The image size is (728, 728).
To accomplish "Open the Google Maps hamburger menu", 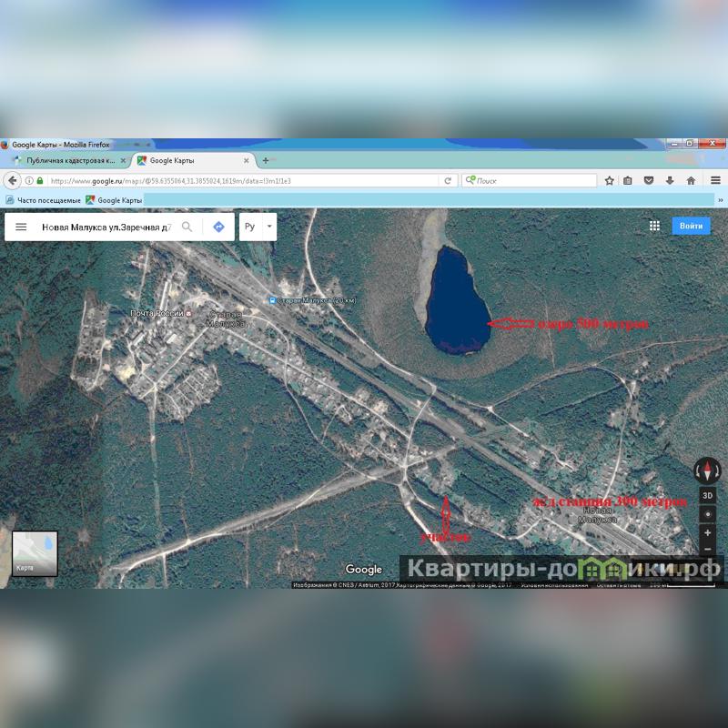I will (x=21, y=227).
